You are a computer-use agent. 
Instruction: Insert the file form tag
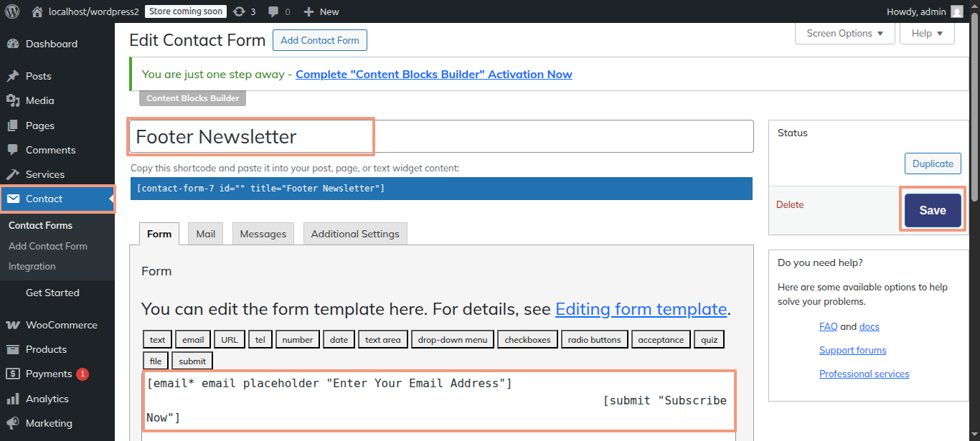(156, 361)
